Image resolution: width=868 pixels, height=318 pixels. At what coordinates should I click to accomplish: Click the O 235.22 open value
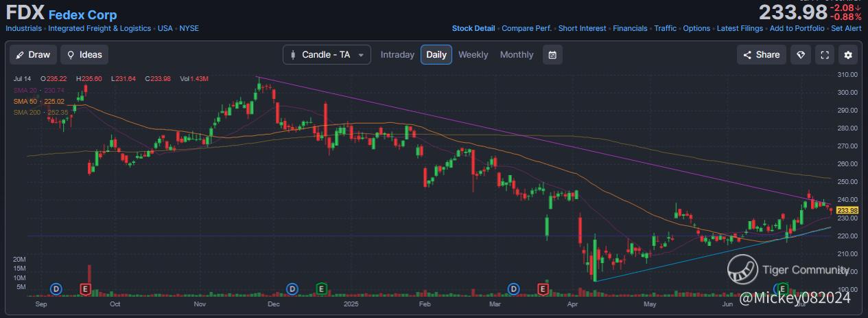pyautogui.click(x=54, y=79)
